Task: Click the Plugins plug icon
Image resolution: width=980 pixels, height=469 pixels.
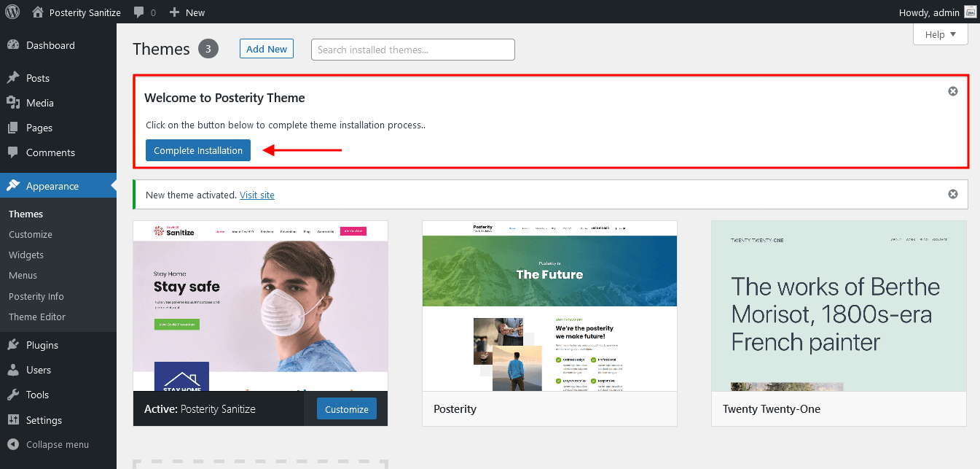Action: (x=13, y=345)
